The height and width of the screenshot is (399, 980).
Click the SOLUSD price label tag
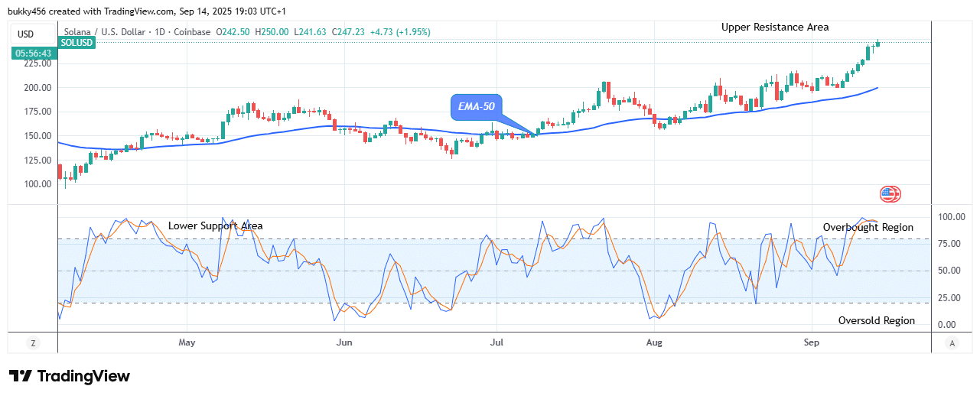tap(76, 43)
